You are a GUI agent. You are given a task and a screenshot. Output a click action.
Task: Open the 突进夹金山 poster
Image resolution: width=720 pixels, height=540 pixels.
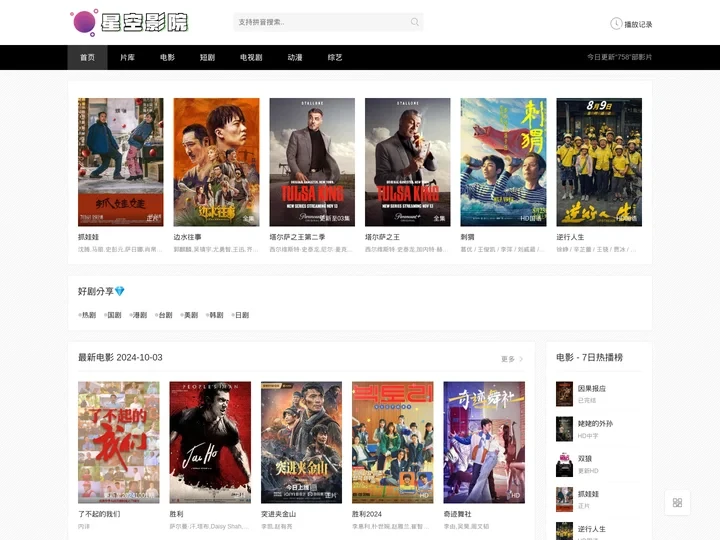tap(302, 442)
